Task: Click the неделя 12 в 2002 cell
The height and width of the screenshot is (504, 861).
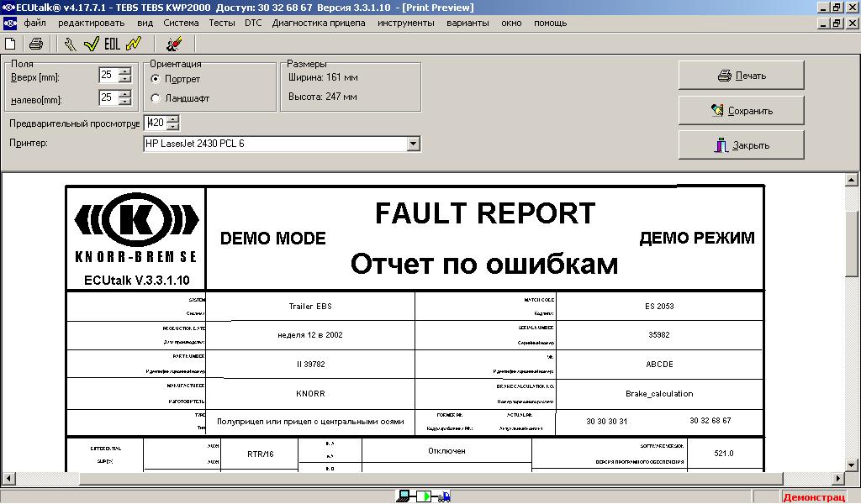Action: pyautogui.click(x=310, y=335)
